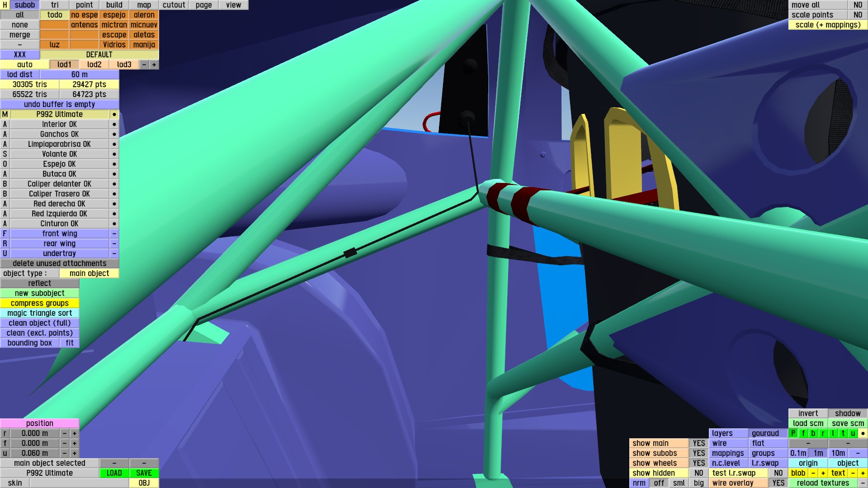Click the blob plus icon
Viewport: 868px width, 488px height.
(823, 473)
